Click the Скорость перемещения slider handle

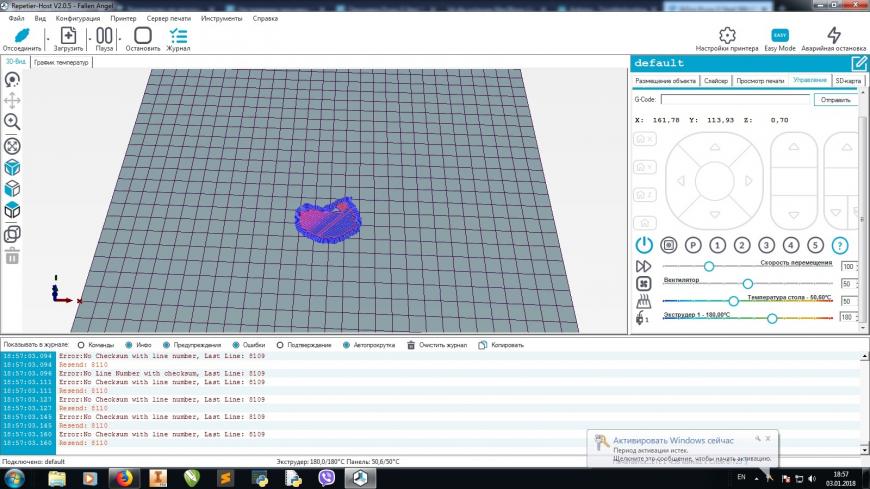click(x=709, y=266)
